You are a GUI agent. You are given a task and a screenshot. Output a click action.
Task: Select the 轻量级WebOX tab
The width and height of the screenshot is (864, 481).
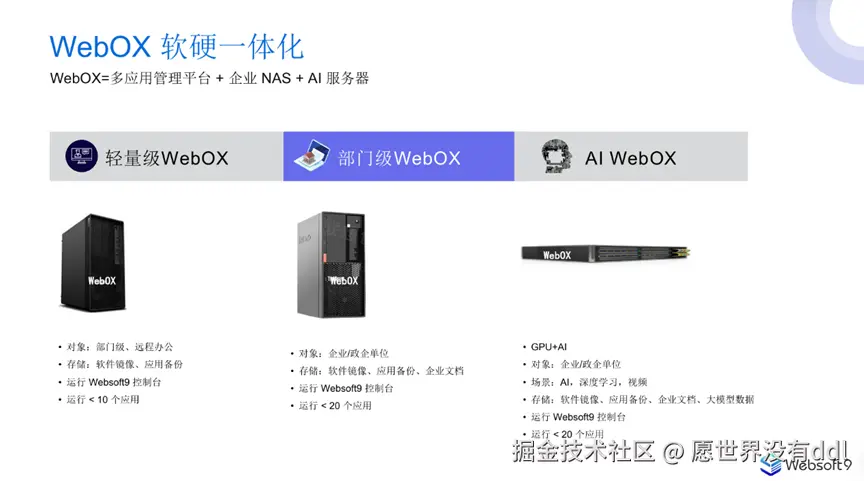click(x=166, y=156)
